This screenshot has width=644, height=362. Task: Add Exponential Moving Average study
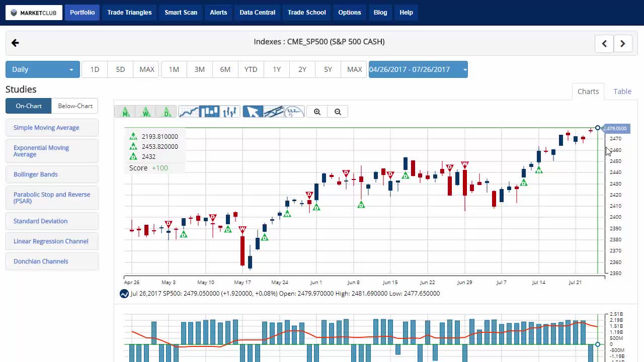click(x=52, y=151)
